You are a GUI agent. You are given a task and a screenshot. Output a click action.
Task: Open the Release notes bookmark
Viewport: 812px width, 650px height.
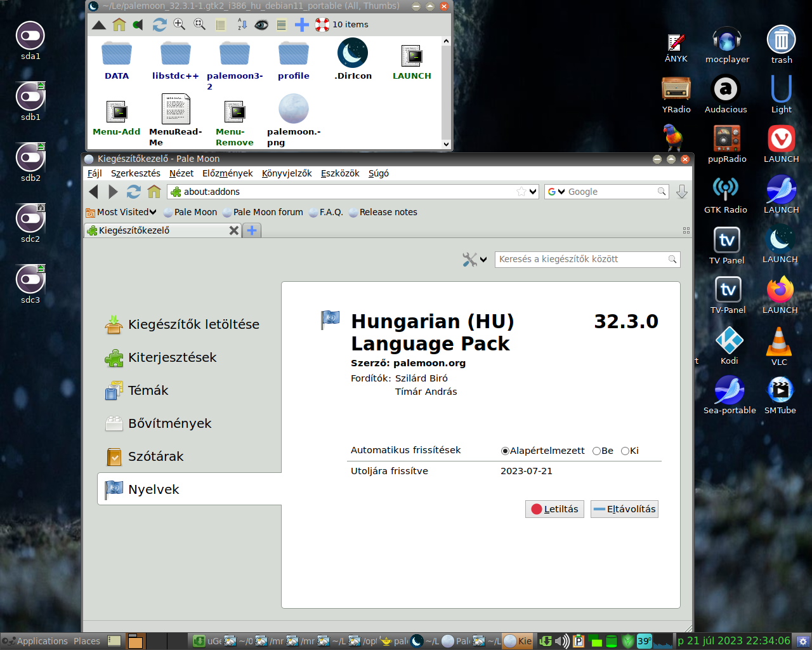[x=383, y=212]
